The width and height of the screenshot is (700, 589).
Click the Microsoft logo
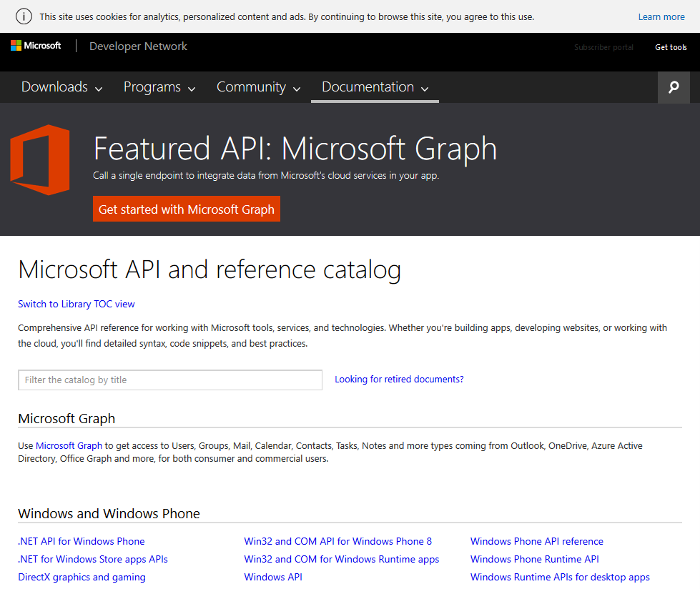click(36, 46)
